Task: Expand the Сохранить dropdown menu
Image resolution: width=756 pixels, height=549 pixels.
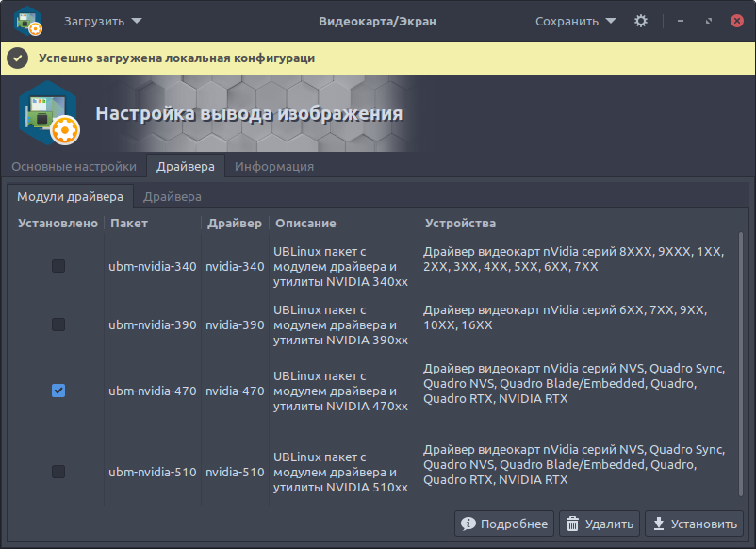Action: [x=575, y=21]
